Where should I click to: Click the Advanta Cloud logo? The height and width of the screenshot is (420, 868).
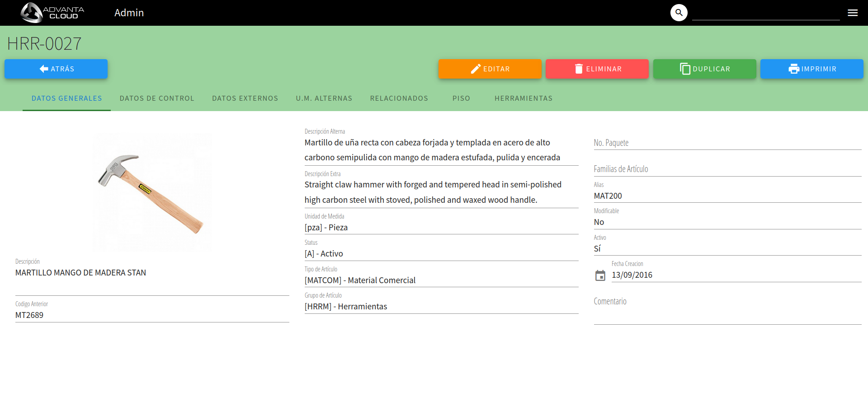52,12
